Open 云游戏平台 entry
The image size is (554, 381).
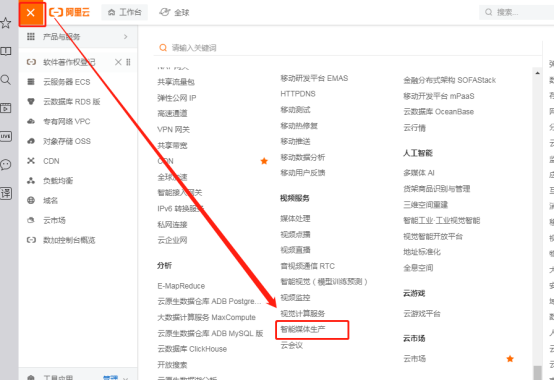pos(422,314)
